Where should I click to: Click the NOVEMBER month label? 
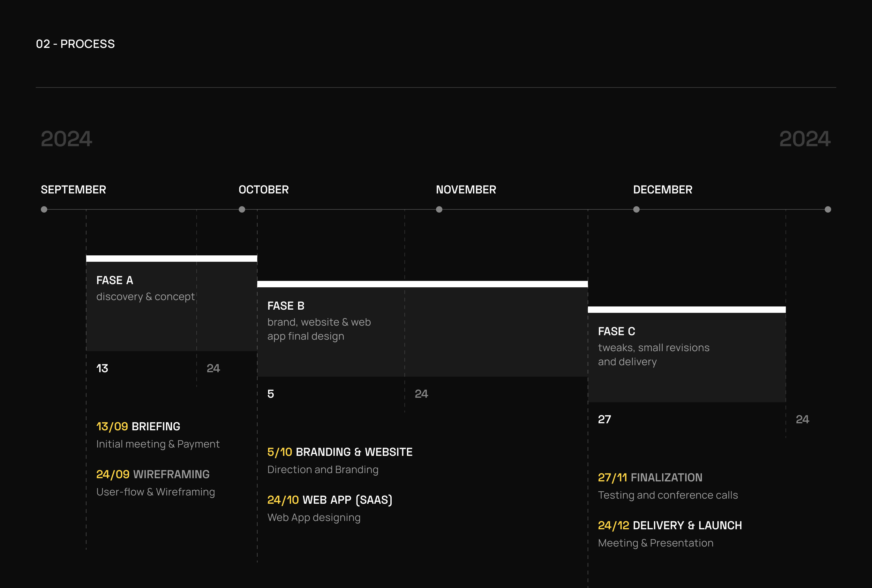466,190
